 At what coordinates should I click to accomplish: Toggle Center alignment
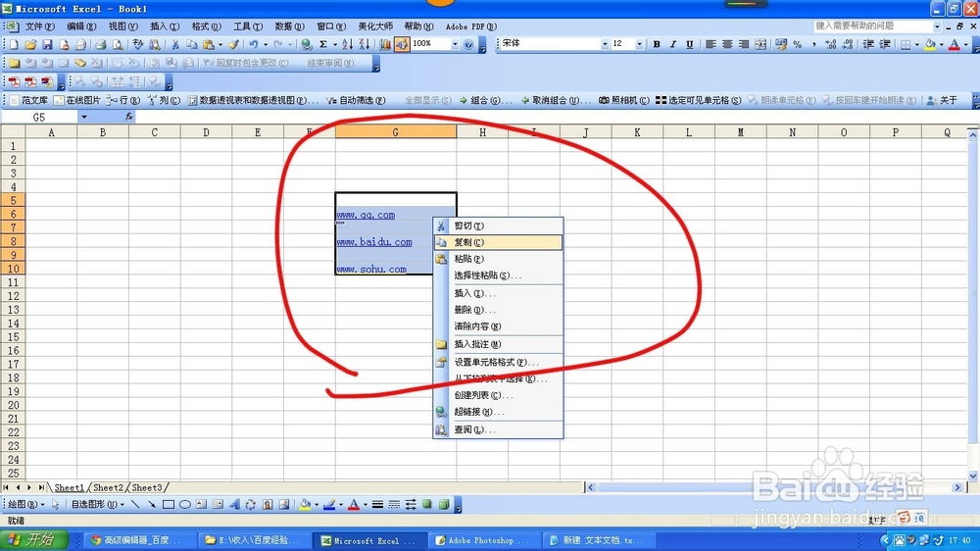pyautogui.click(x=727, y=44)
